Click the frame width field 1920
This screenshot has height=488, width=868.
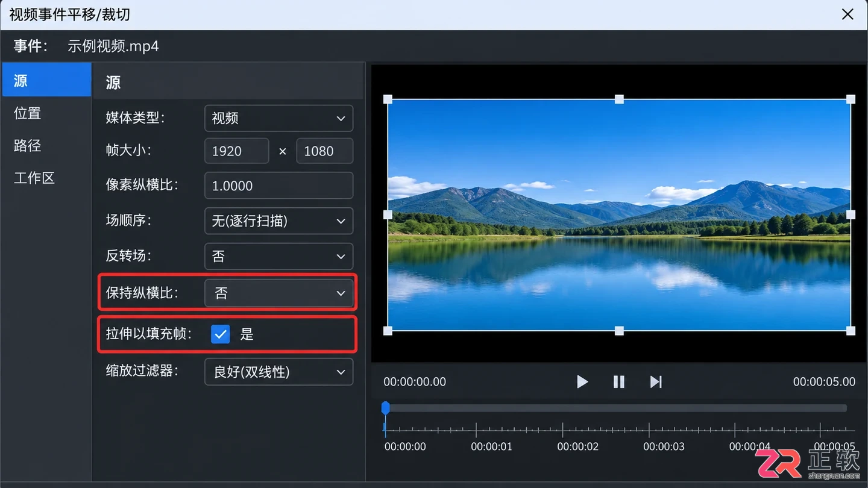coord(237,151)
